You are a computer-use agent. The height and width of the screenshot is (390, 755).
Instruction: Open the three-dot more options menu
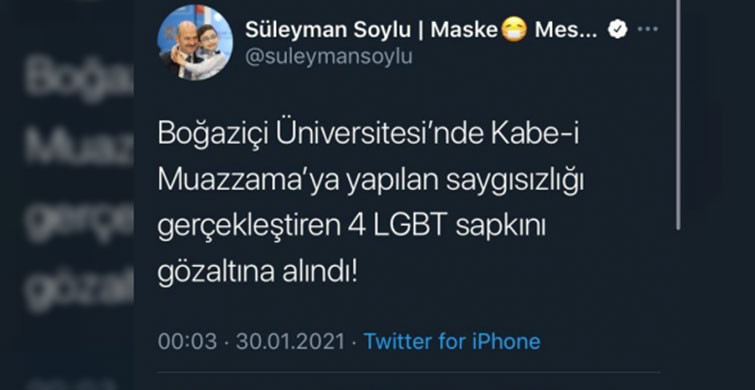[x=647, y=29]
